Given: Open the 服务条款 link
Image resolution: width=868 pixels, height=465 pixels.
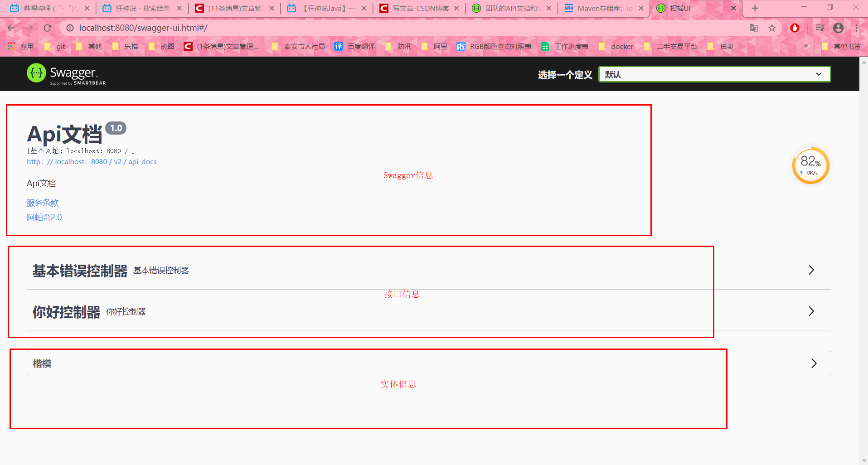Looking at the screenshot, I should (x=43, y=203).
